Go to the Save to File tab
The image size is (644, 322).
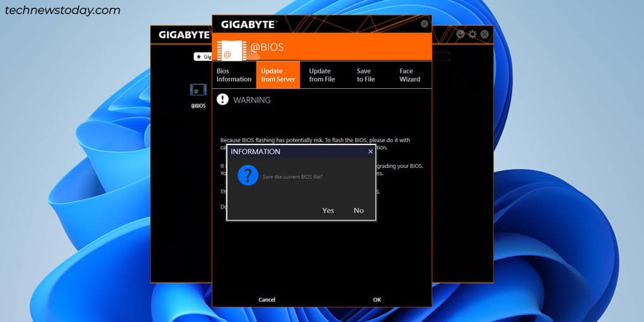tap(366, 75)
